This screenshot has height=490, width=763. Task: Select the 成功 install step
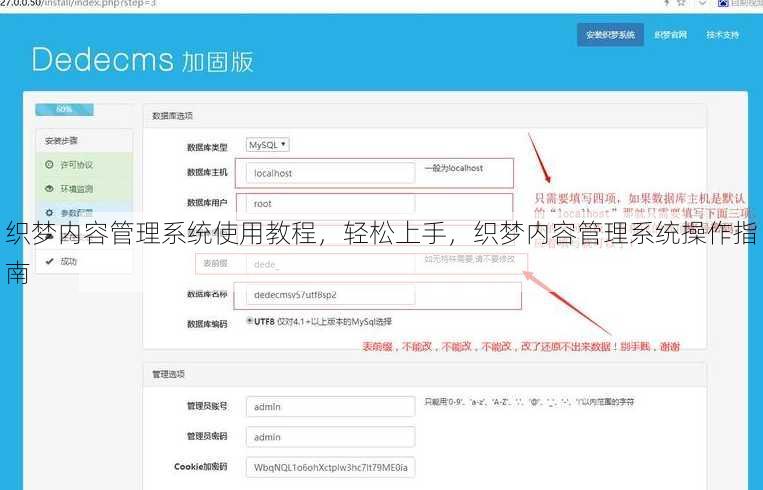(84, 261)
